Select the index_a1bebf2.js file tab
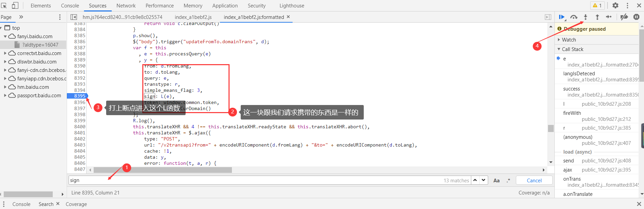Viewport: 644px width, 209px height. pos(193,17)
